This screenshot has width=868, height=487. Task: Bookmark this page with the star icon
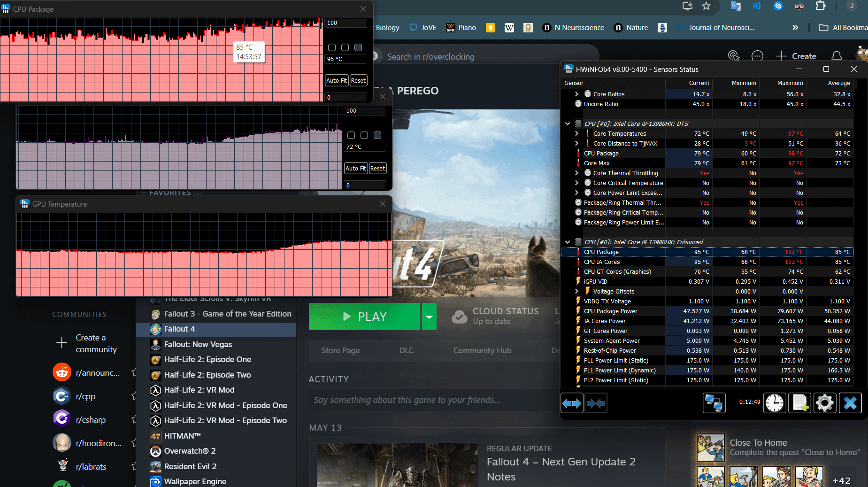(x=706, y=6)
